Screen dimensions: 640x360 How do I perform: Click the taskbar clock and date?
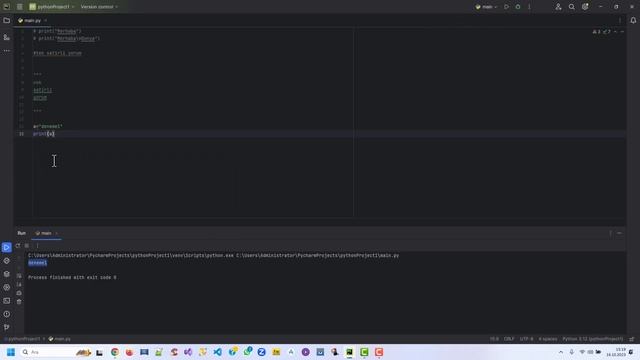coord(616,352)
